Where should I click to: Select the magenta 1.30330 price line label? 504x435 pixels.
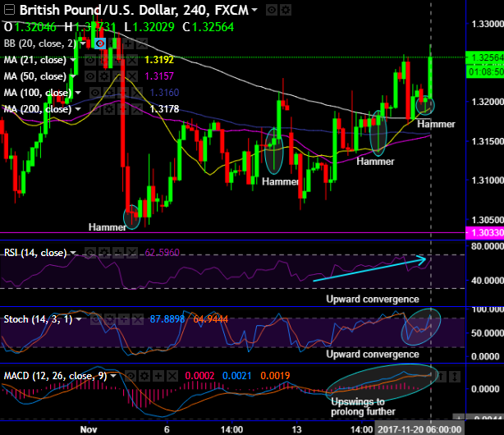tap(485, 232)
